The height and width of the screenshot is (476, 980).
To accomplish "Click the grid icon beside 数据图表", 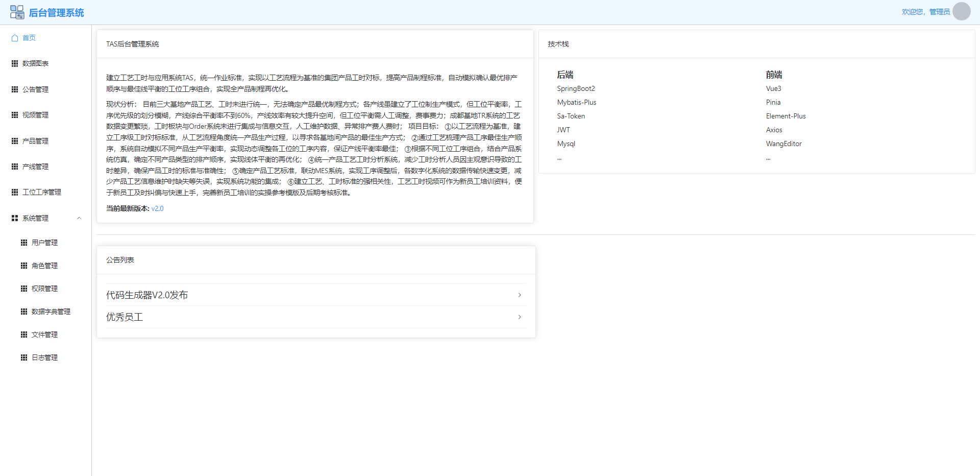I will [x=15, y=63].
